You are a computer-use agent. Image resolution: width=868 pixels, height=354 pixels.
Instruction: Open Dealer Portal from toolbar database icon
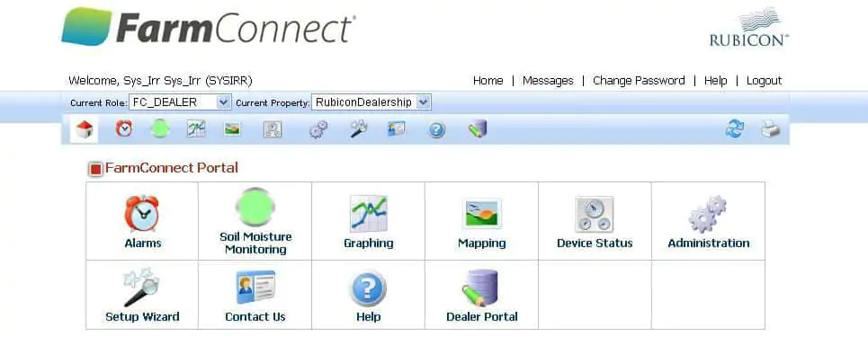(478, 128)
